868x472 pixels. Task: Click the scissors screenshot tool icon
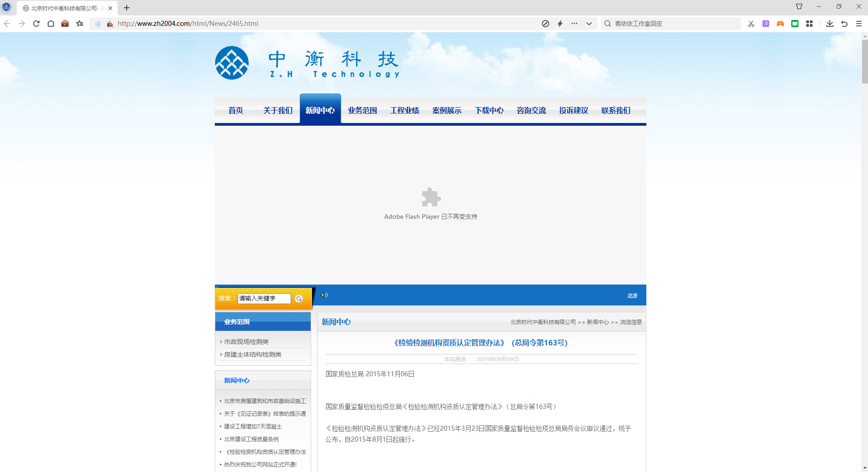[x=751, y=24]
